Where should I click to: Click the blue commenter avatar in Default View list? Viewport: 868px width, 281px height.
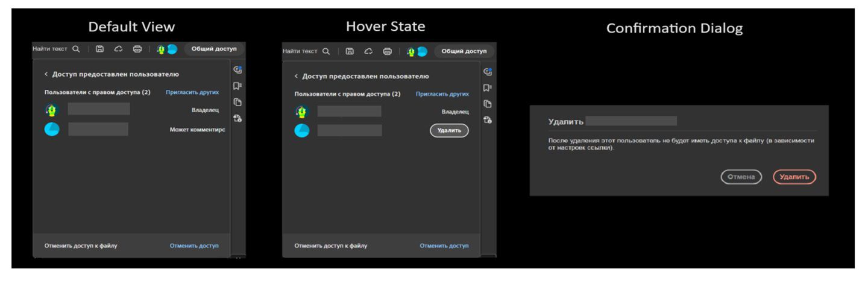click(x=52, y=129)
